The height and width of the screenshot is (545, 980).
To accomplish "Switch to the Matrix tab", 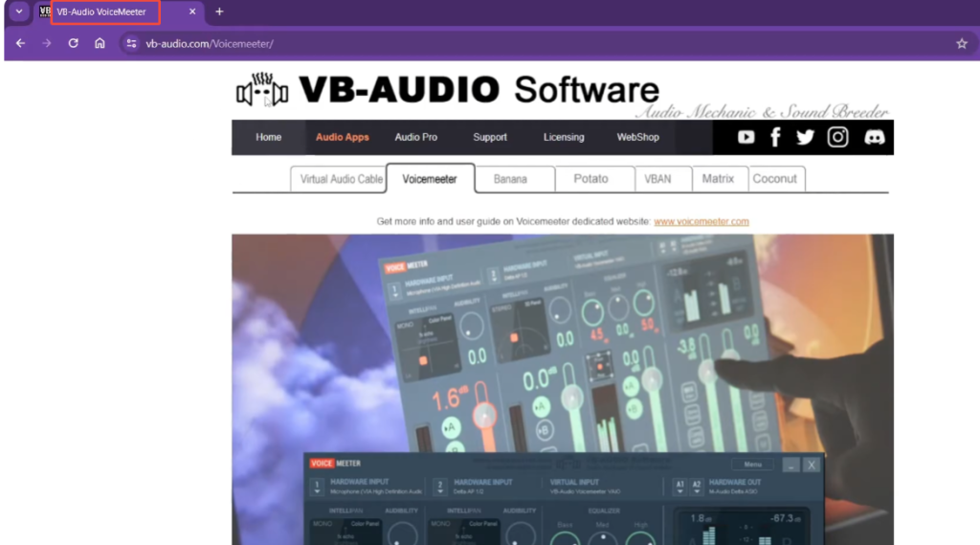I will point(720,179).
